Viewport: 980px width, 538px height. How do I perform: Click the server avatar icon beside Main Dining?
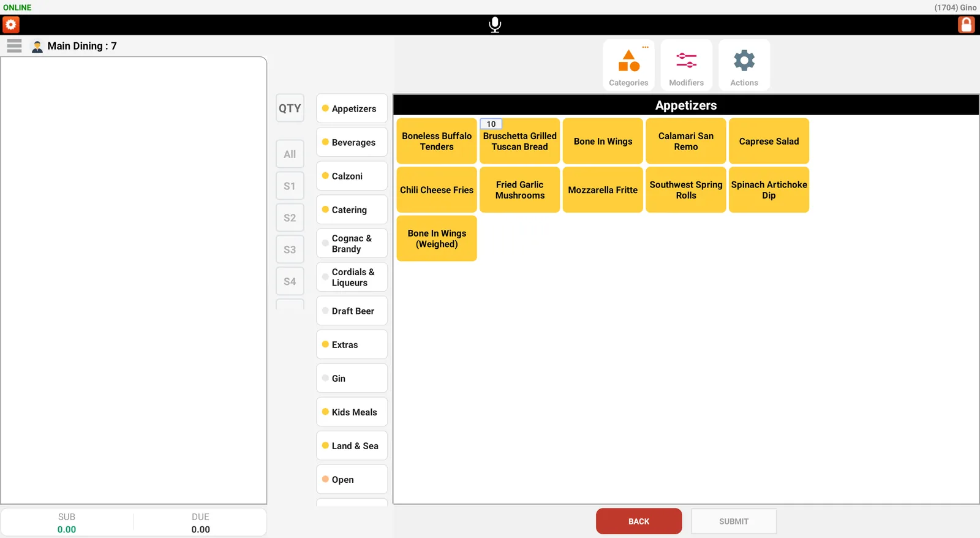pos(37,47)
